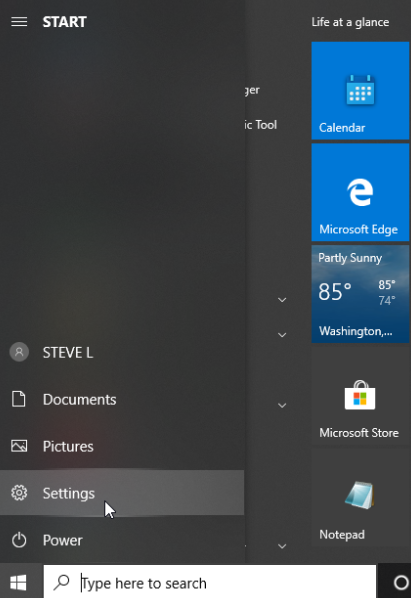Screen dimensions: 411x598
Task: Click the Windows Start button
Action: 18,582
